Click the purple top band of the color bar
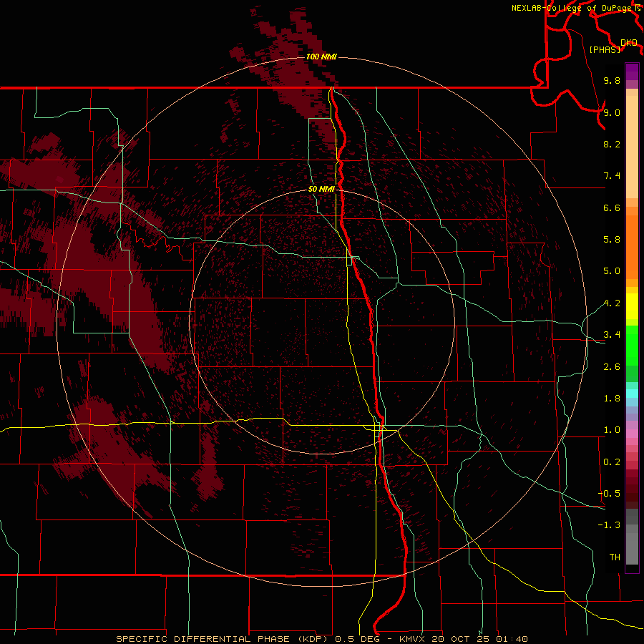 coord(632,72)
